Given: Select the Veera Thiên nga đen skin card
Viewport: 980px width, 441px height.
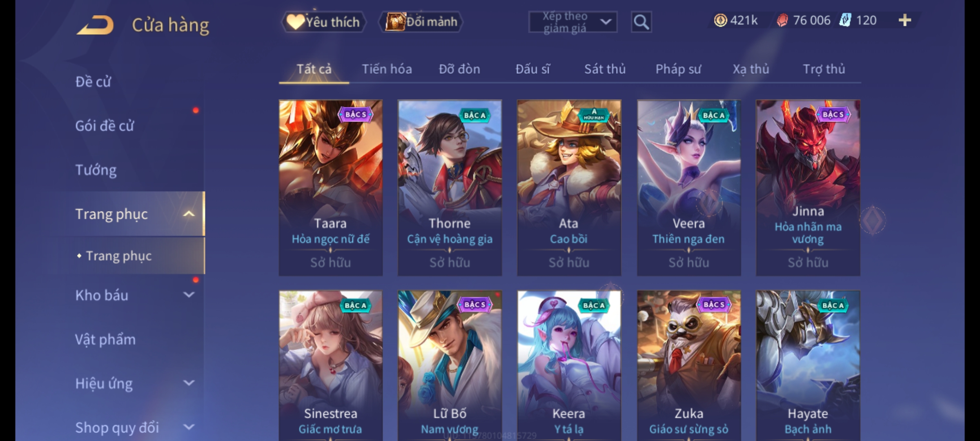Looking at the screenshot, I should point(689,188).
